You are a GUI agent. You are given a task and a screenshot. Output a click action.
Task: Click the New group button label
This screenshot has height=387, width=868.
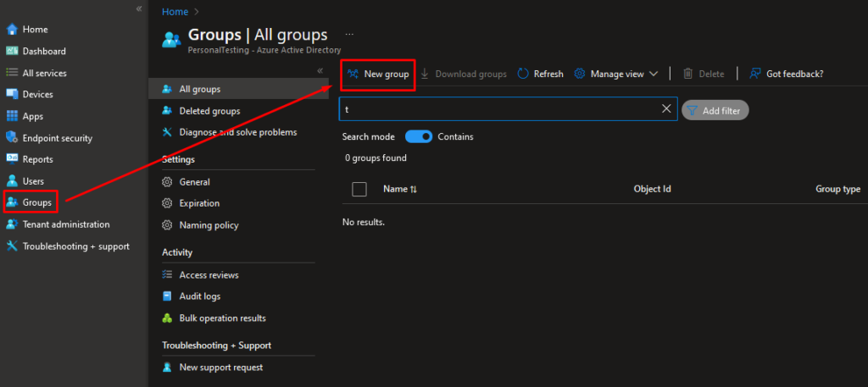(x=387, y=74)
